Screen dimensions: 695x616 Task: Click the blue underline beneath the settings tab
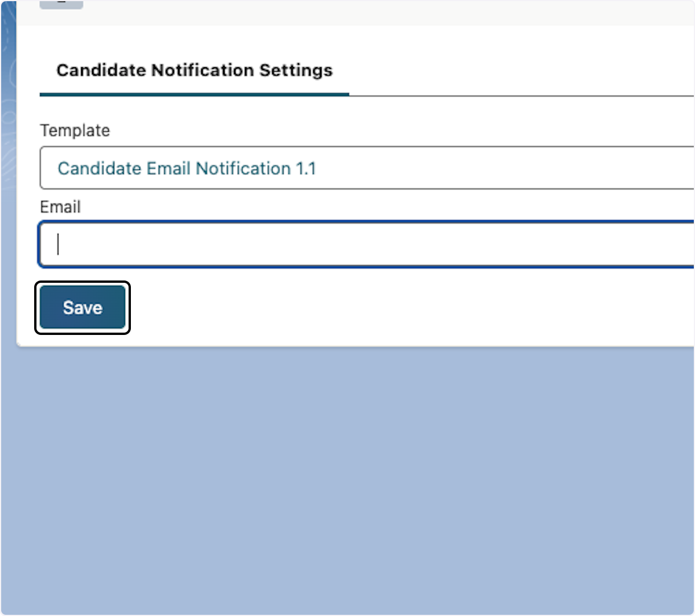[x=194, y=94]
